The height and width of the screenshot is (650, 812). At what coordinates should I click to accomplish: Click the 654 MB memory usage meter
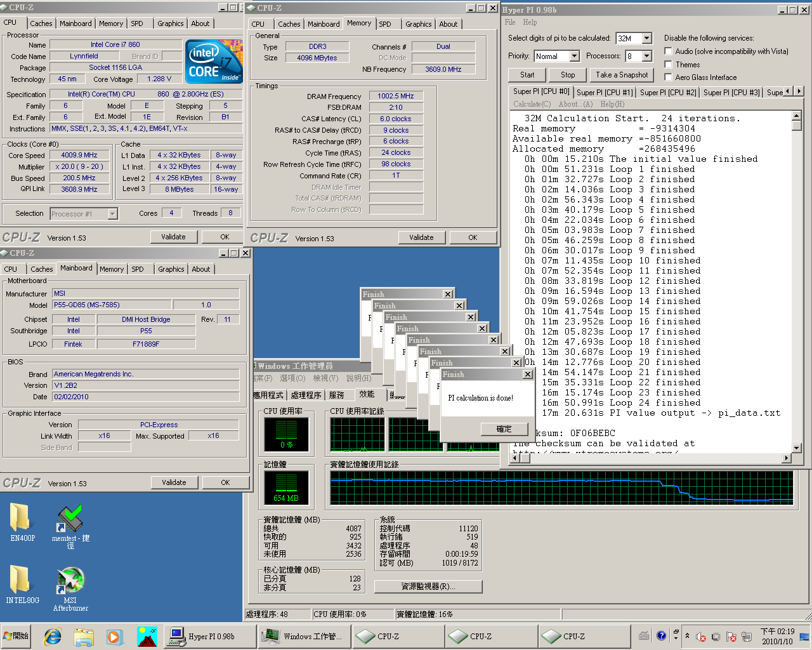click(286, 487)
